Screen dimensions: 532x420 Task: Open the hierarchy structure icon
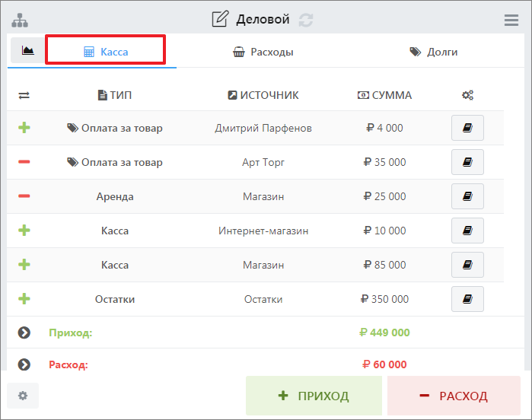coord(19,20)
